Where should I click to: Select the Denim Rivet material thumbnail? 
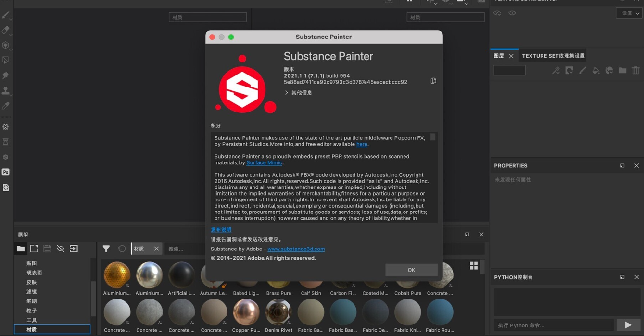(x=278, y=312)
